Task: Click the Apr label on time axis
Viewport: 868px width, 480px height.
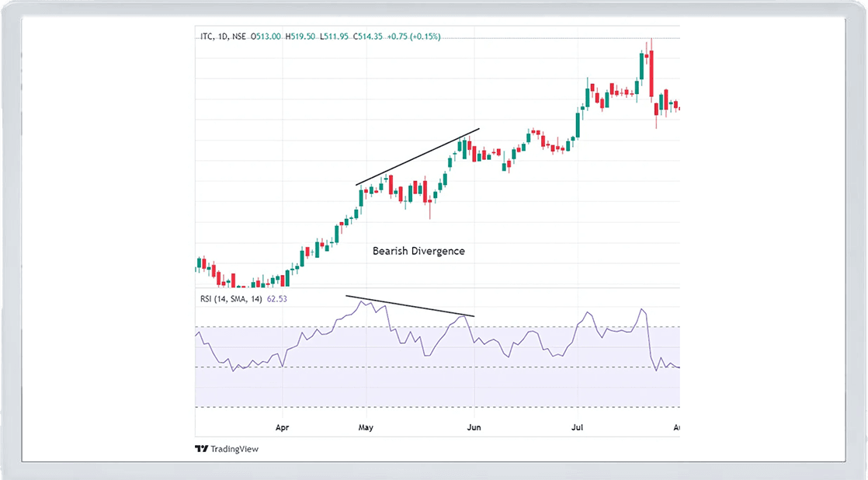Action: point(282,427)
